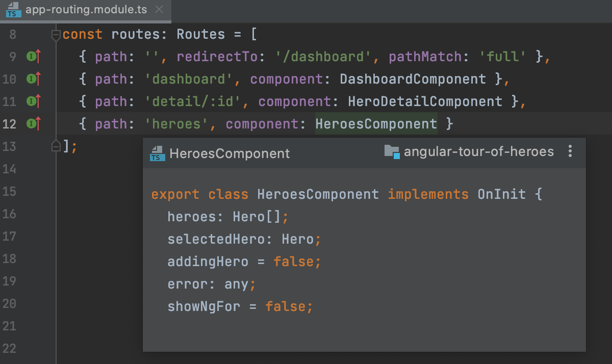Open the angular-tour-of-heroes project link
Viewport: 612px width, 364px height.
tap(478, 151)
